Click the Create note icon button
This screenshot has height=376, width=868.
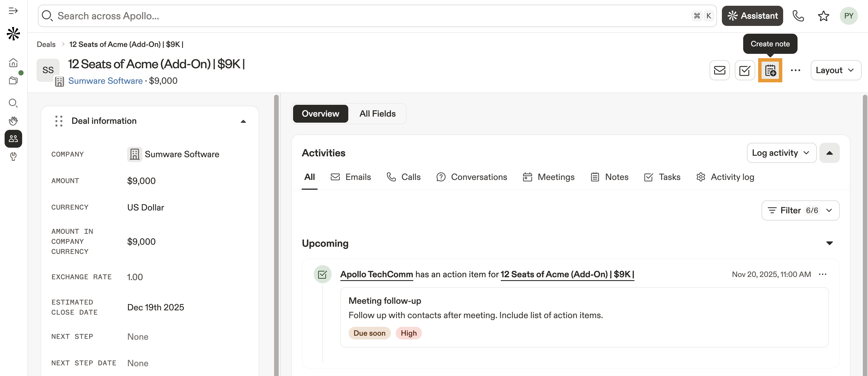point(770,70)
